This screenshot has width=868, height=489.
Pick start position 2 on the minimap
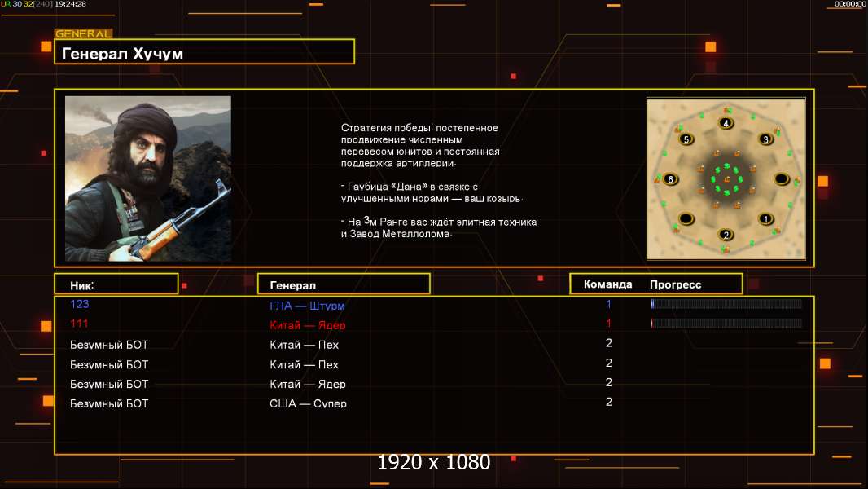(726, 234)
